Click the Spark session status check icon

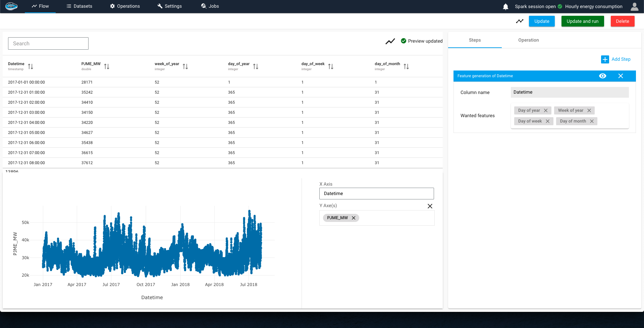[559, 6]
